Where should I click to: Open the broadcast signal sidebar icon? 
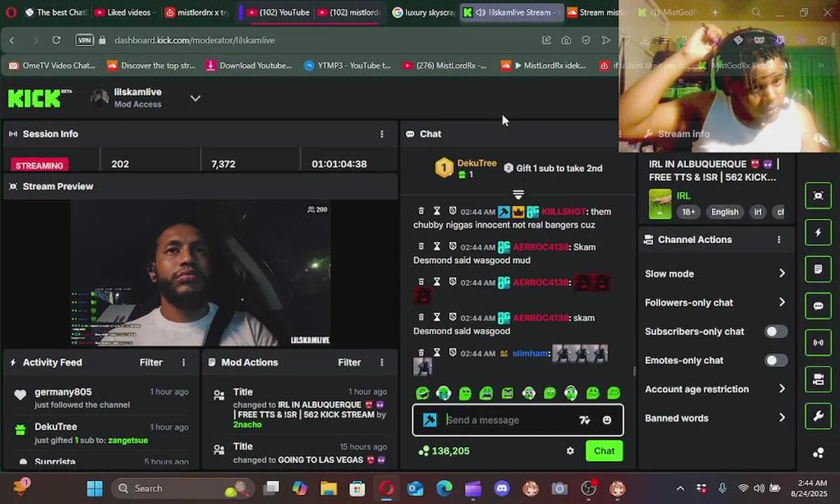click(818, 343)
